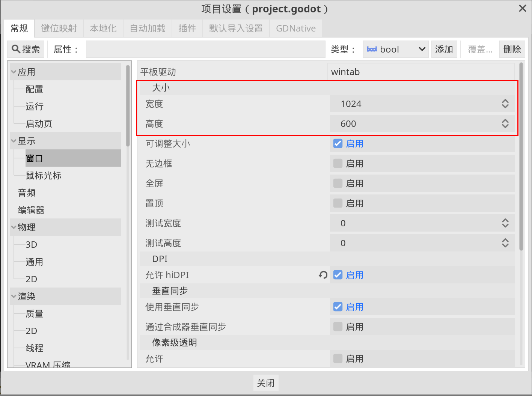Viewport: 532px width, 396px height.
Task: Reset 允许 hiDPI with revert arrow icon
Action: [x=323, y=275]
